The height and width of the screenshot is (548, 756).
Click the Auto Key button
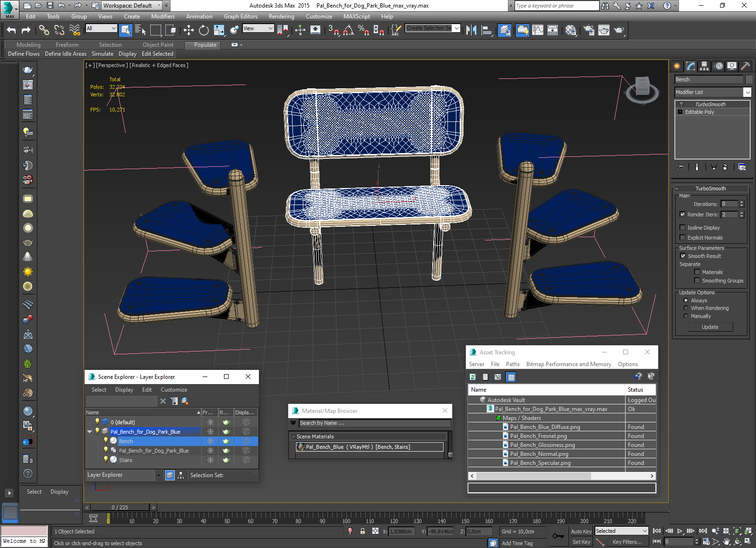click(581, 531)
